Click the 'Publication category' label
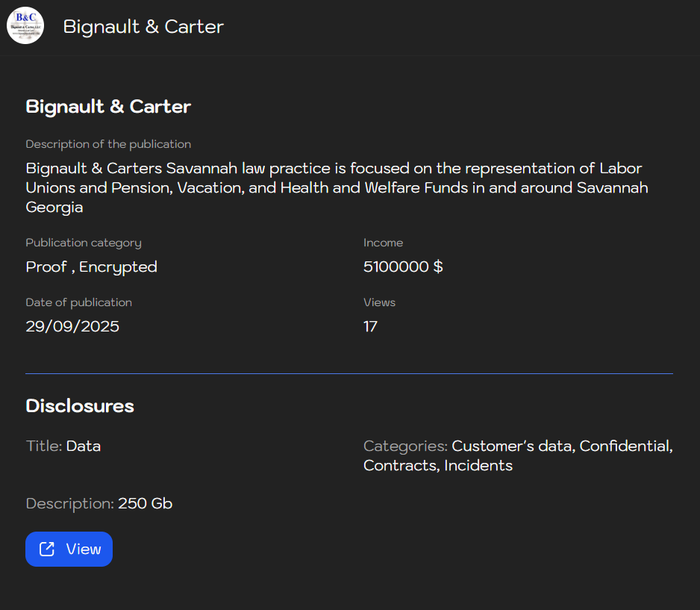700x610 pixels. (84, 243)
